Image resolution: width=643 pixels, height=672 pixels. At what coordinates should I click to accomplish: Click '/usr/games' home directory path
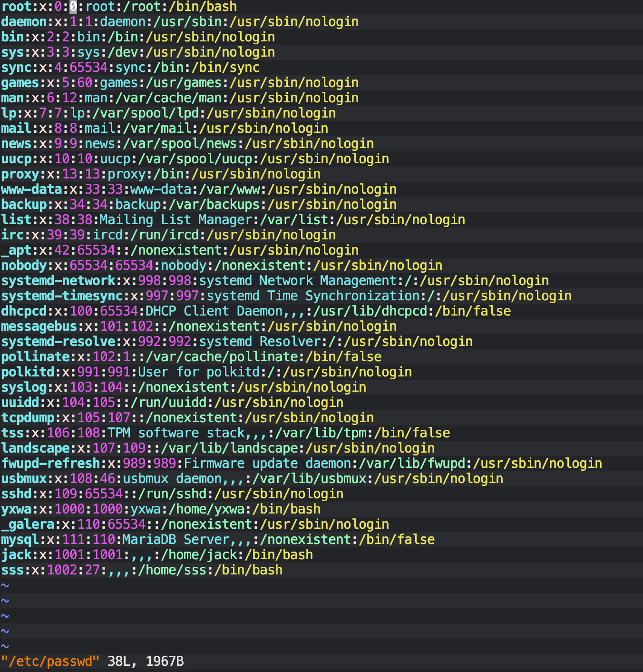point(184,83)
